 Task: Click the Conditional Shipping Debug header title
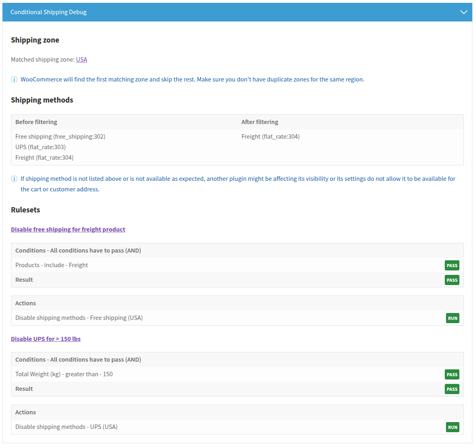pyautogui.click(x=49, y=12)
